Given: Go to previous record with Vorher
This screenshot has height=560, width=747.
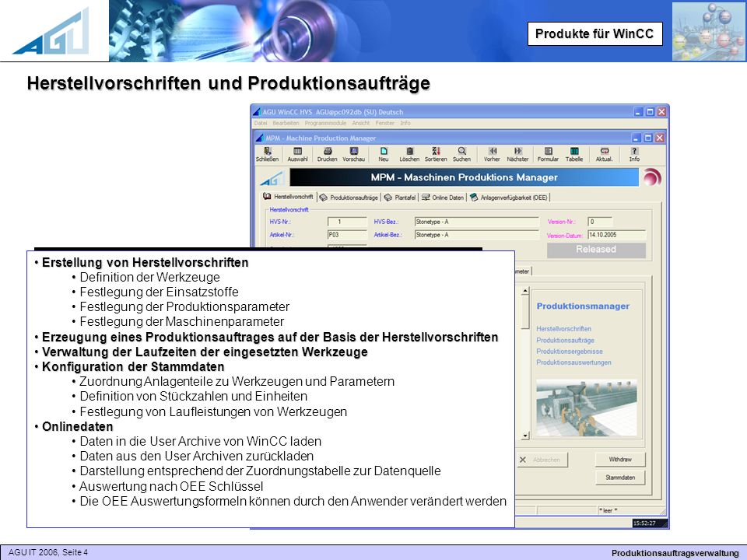Looking at the screenshot, I should [492, 154].
